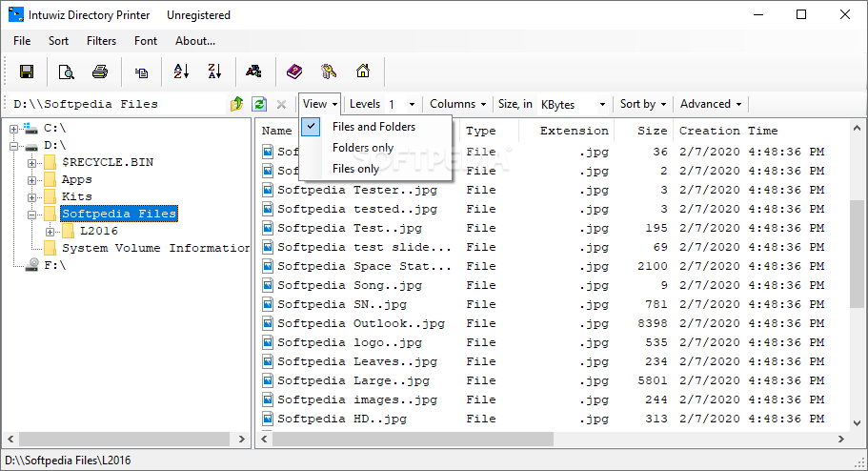868x471 pixels.
Task: Open the KBytes size unit dropdown
Action: pyautogui.click(x=602, y=104)
